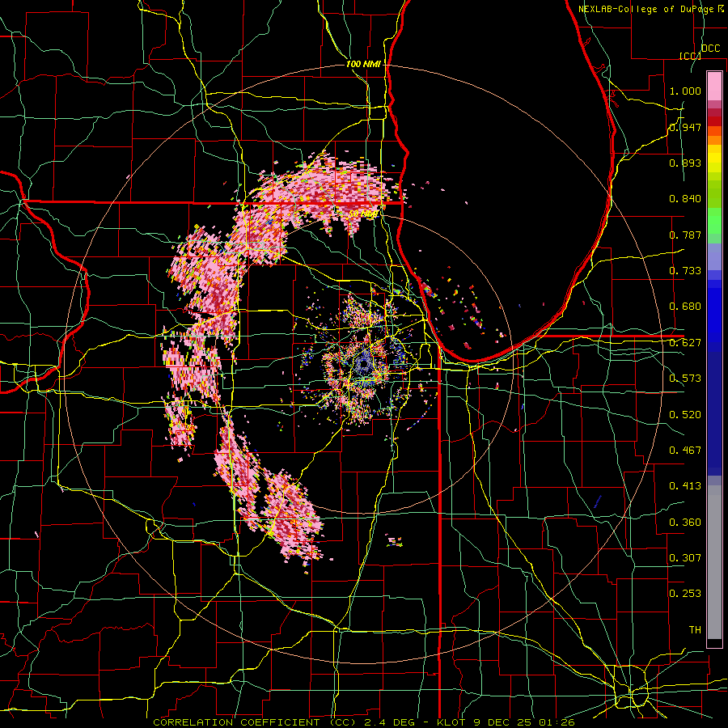Click the 0.520 legend value
This screenshot has height=728, width=728.
coord(685,415)
